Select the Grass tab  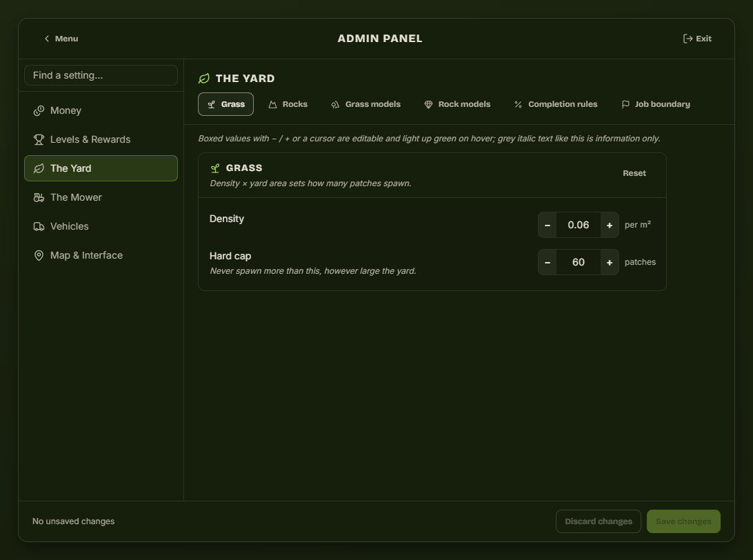pyautogui.click(x=225, y=104)
